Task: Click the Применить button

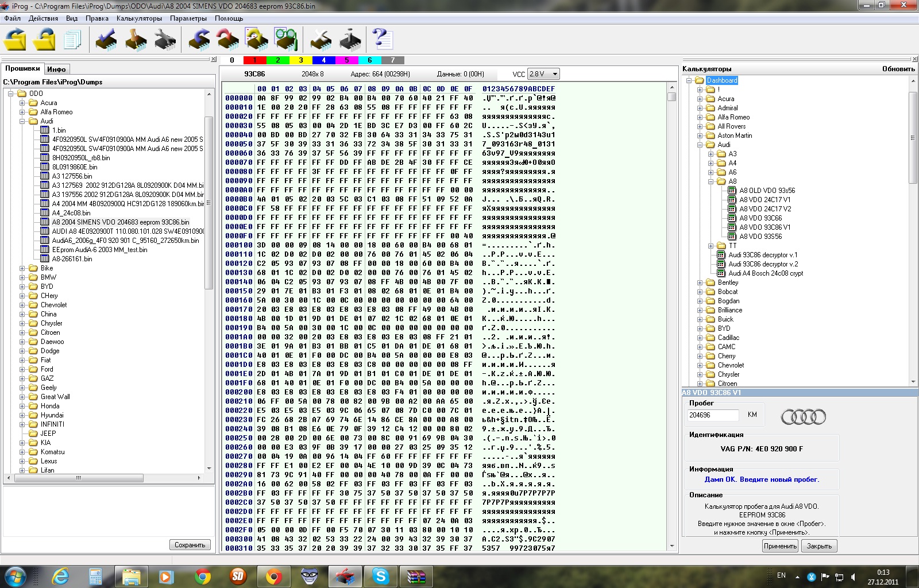Action: tap(780, 546)
